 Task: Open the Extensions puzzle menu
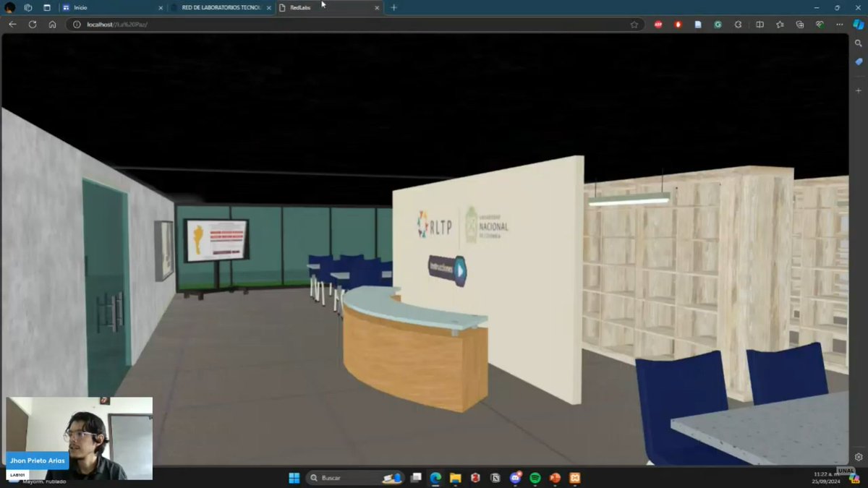pyautogui.click(x=738, y=24)
